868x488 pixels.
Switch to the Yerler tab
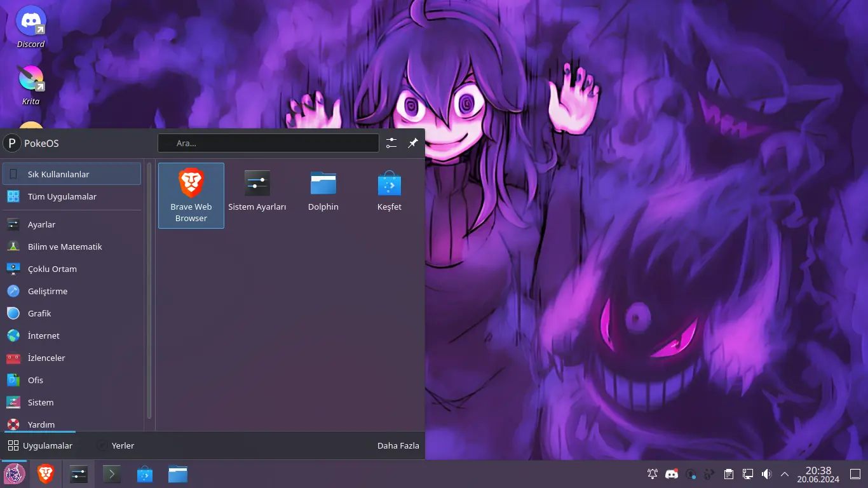(x=115, y=445)
